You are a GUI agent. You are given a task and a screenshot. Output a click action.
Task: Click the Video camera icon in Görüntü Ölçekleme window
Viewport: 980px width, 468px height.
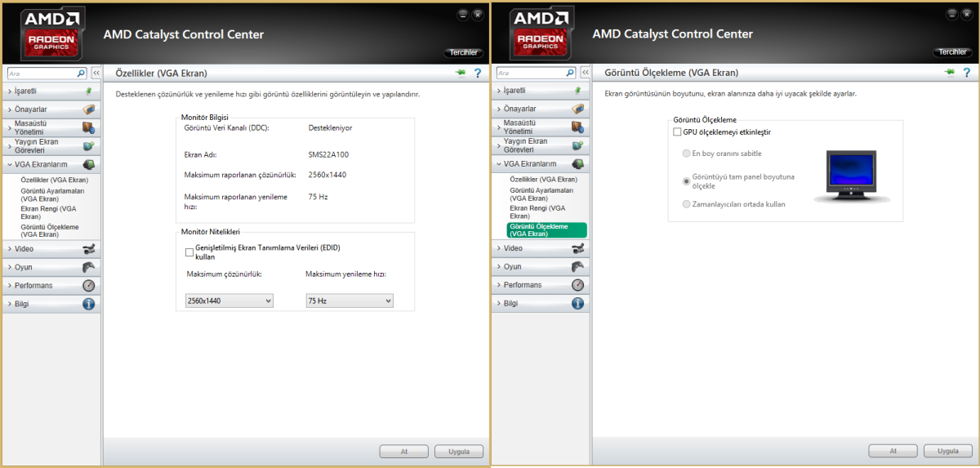578,248
